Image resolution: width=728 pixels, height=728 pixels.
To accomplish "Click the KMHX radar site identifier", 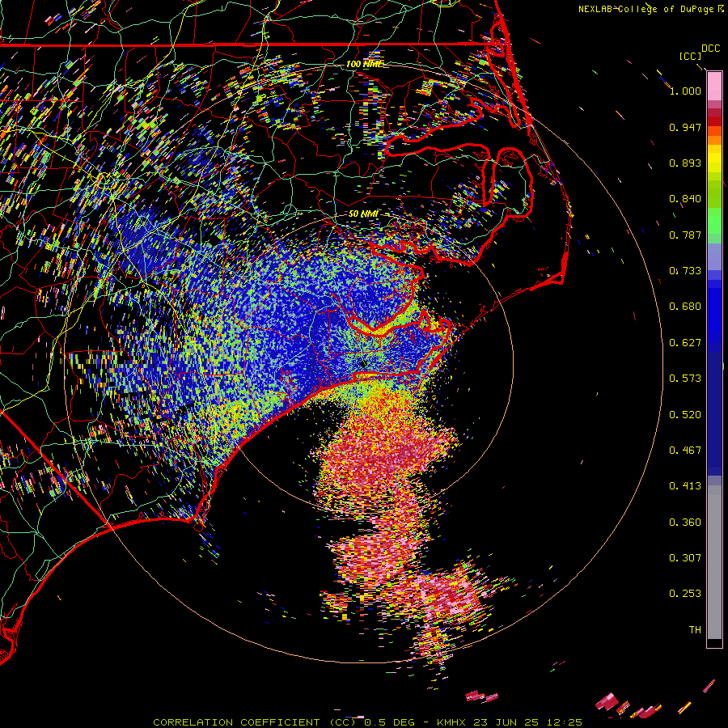I will (451, 722).
